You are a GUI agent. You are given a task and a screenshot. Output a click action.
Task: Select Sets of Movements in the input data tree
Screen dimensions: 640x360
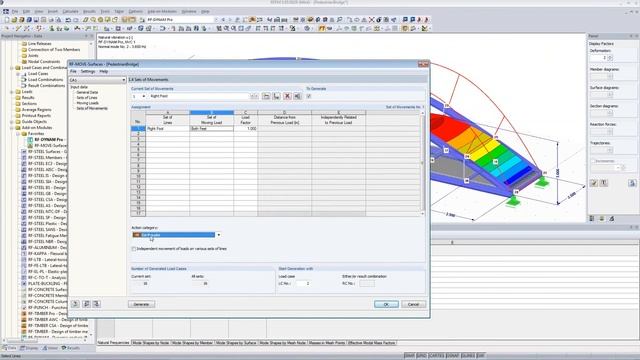coord(92,108)
